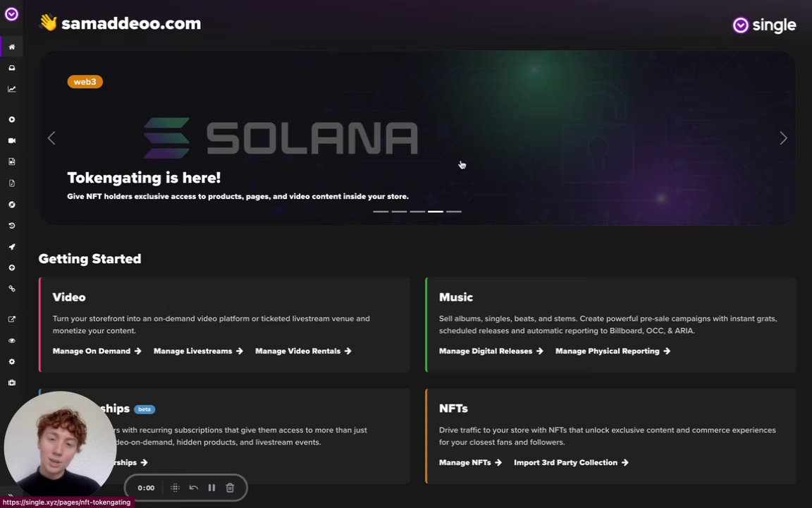
Task: Open the external link icon in sidebar
Action: (x=11, y=320)
